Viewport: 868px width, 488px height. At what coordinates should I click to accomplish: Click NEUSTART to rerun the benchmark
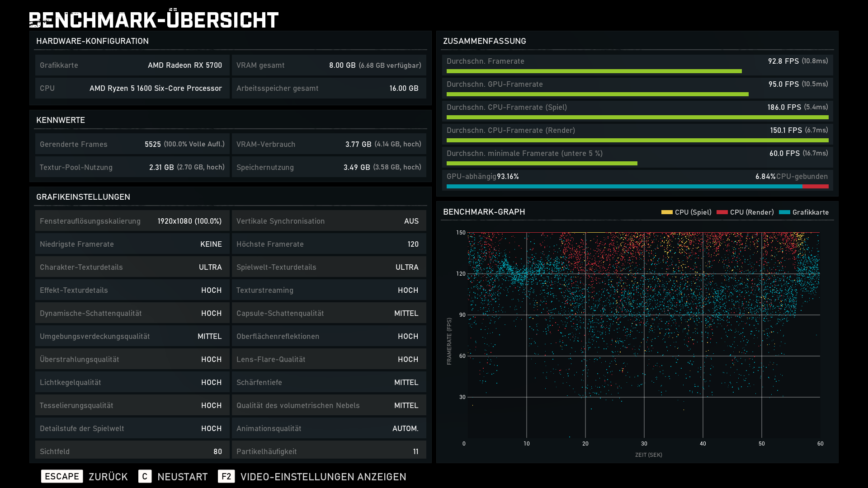coord(182,477)
